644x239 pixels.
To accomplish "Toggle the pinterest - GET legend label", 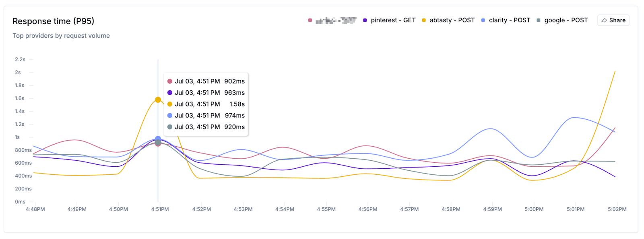I will click(393, 20).
